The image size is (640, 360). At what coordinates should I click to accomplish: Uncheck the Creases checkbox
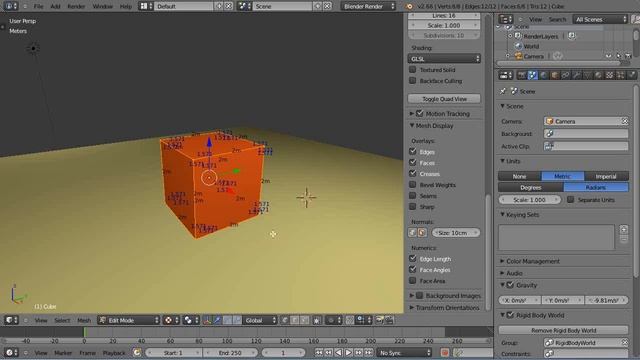click(x=413, y=173)
